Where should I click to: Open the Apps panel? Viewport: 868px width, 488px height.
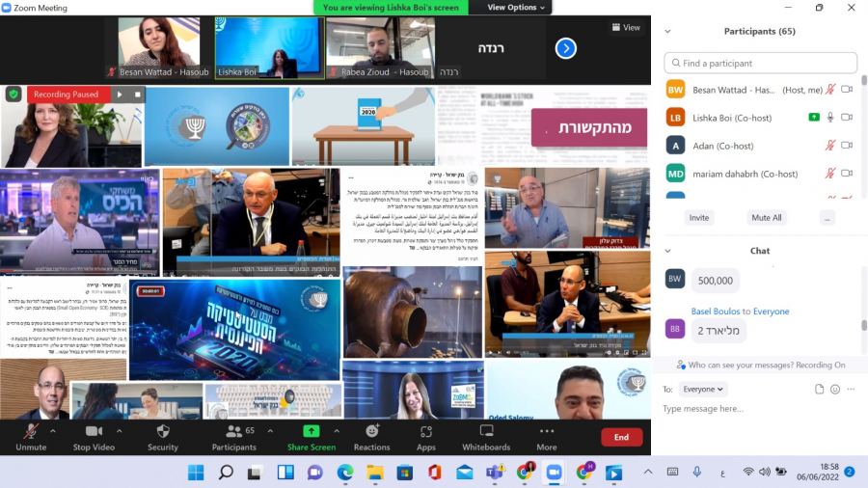point(425,431)
